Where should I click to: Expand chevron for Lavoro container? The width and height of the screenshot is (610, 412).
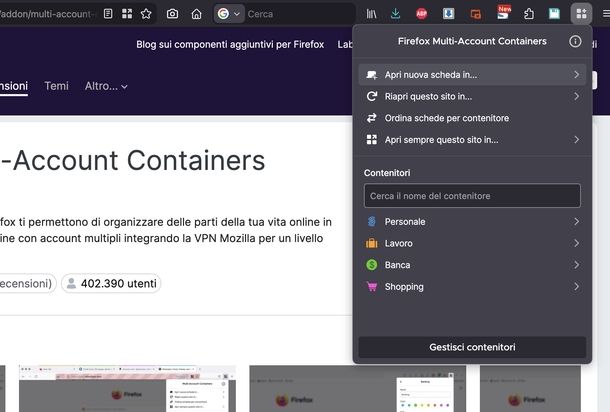(x=577, y=244)
